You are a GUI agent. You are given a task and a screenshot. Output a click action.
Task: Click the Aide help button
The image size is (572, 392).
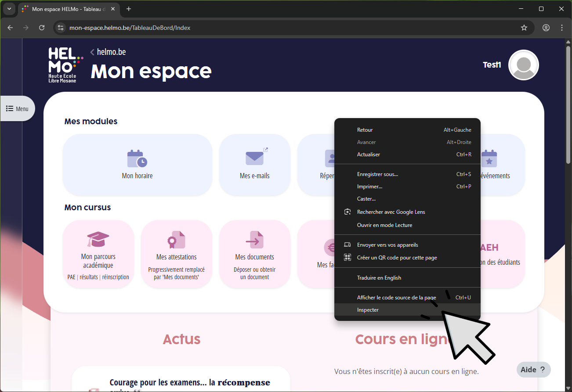click(533, 370)
